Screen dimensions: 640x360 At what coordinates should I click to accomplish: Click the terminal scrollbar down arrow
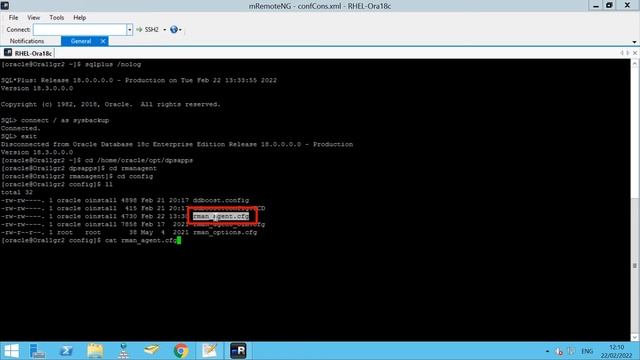[635, 337]
